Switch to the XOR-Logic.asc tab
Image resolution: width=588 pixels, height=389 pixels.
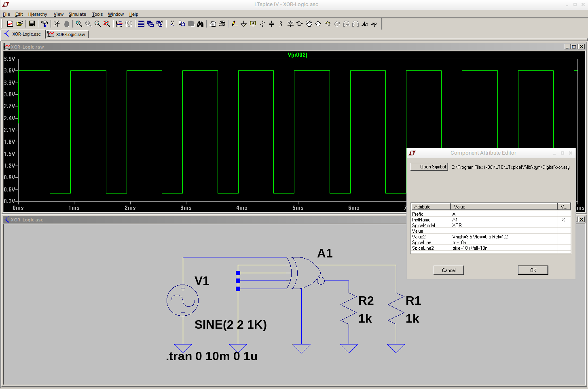(x=23, y=34)
